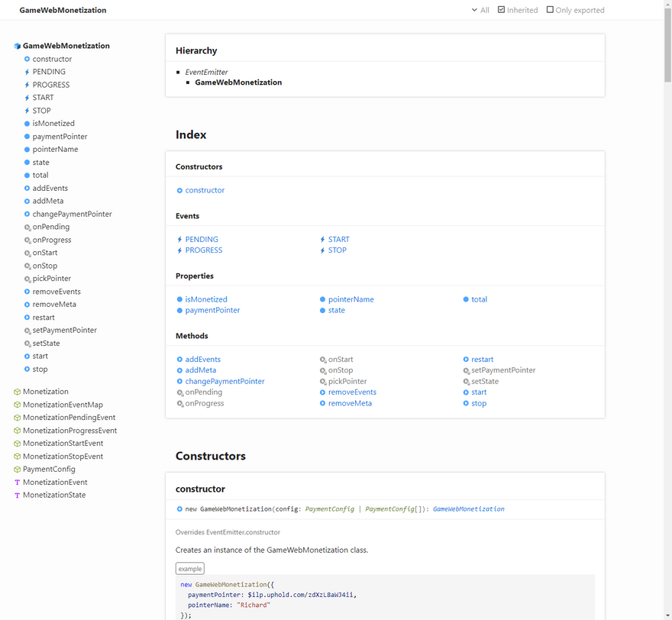Screen dimensions: 672x620
Task: Click the lightning icon beside PENDING in sidebar
Action: coord(27,72)
